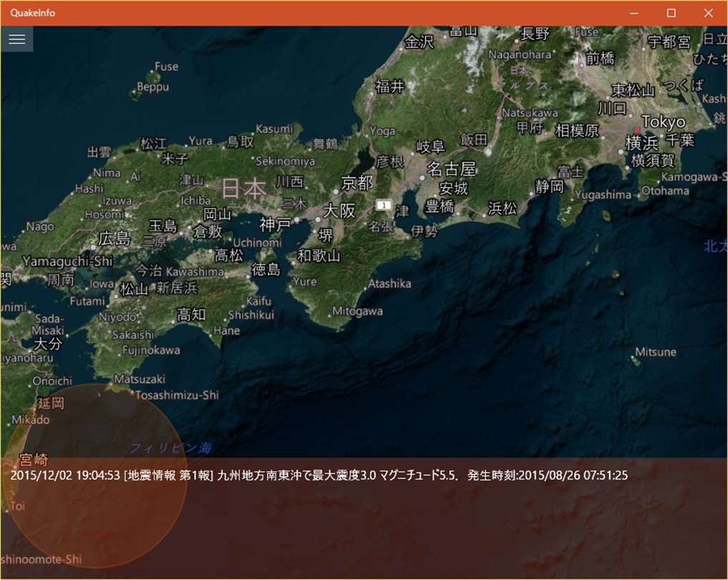Screen dimensions: 728x580
Task: Click the 名古屋 city label
Action: tap(452, 168)
